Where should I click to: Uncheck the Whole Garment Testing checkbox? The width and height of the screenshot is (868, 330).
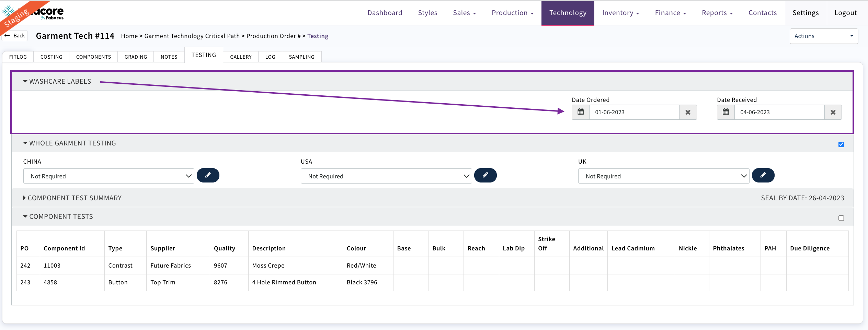pyautogui.click(x=841, y=144)
